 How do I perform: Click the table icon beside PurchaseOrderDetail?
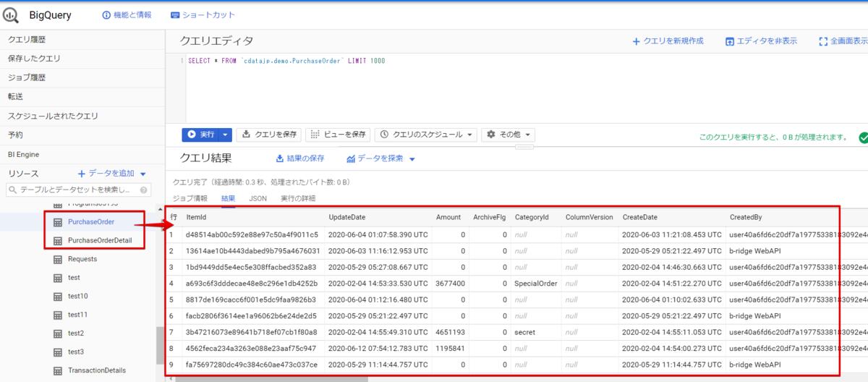[x=57, y=240]
